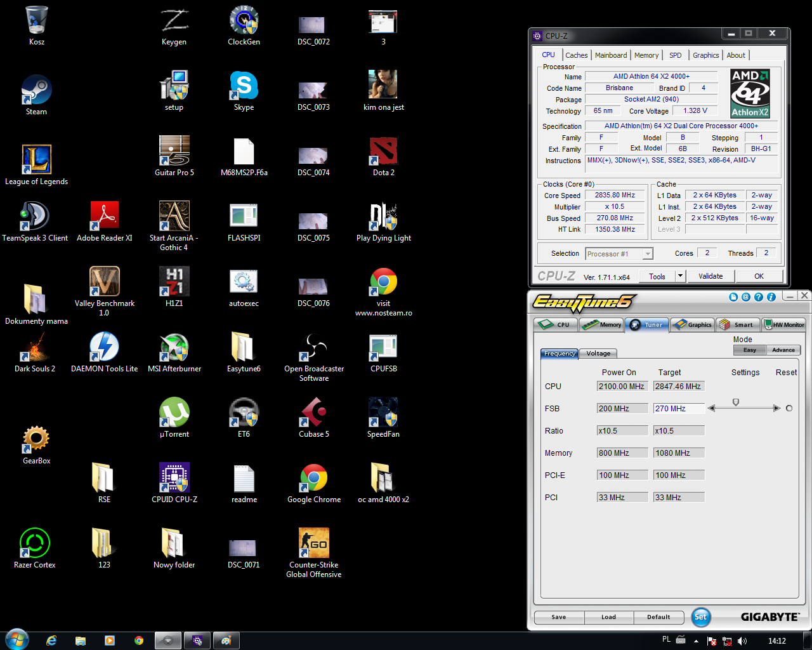Viewport: 812px width, 650px height.
Task: Click the FSB target 270 MHz field
Action: coord(678,409)
